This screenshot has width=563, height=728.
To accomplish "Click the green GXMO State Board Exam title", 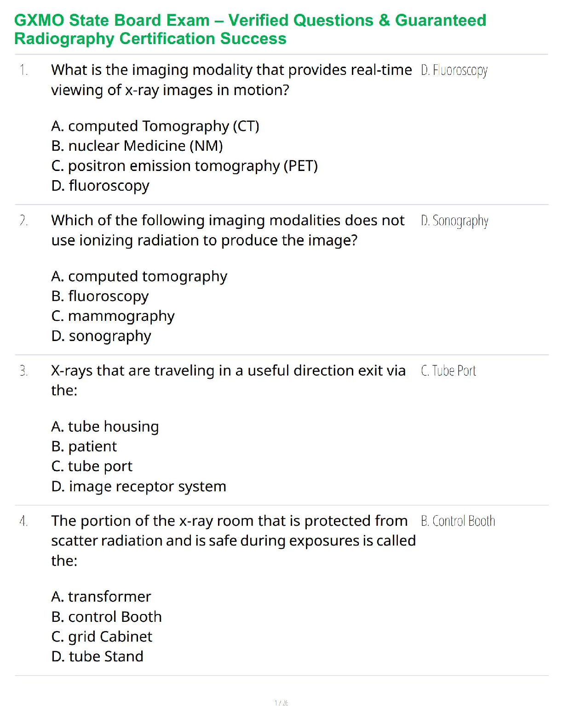I will tap(250, 29).
